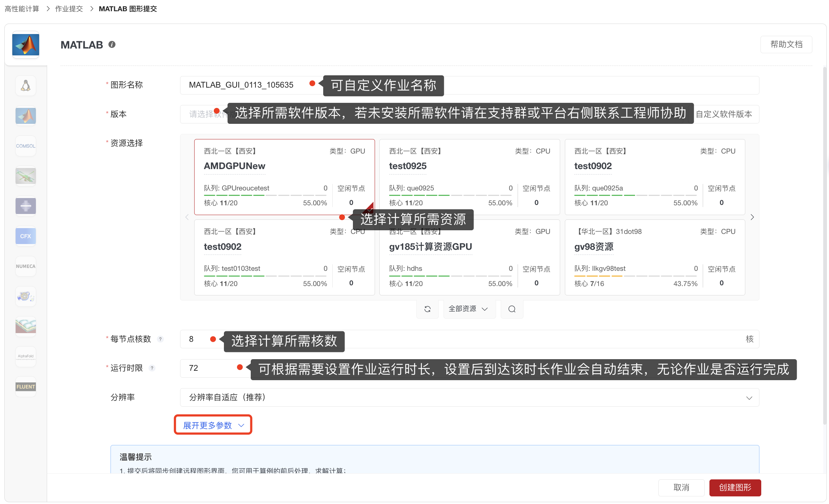
Task: Click the resource search magnifier icon
Action: tap(512, 309)
